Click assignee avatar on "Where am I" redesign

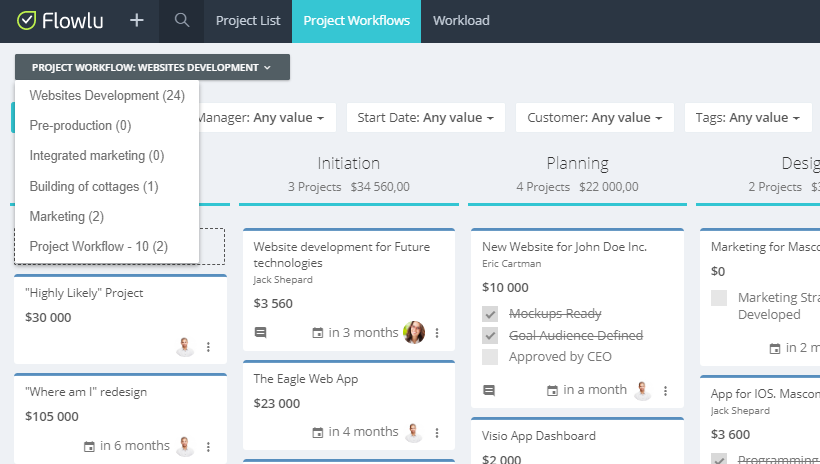click(185, 446)
